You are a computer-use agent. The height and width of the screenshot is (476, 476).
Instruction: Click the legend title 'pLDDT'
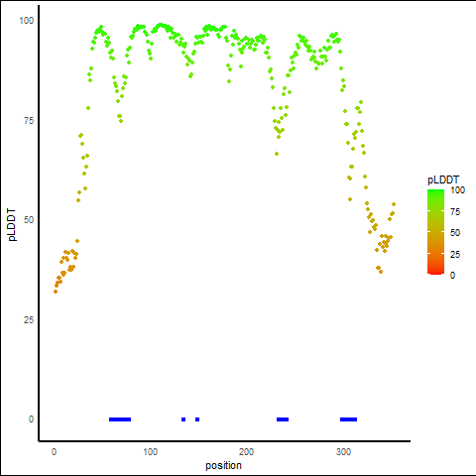click(443, 179)
